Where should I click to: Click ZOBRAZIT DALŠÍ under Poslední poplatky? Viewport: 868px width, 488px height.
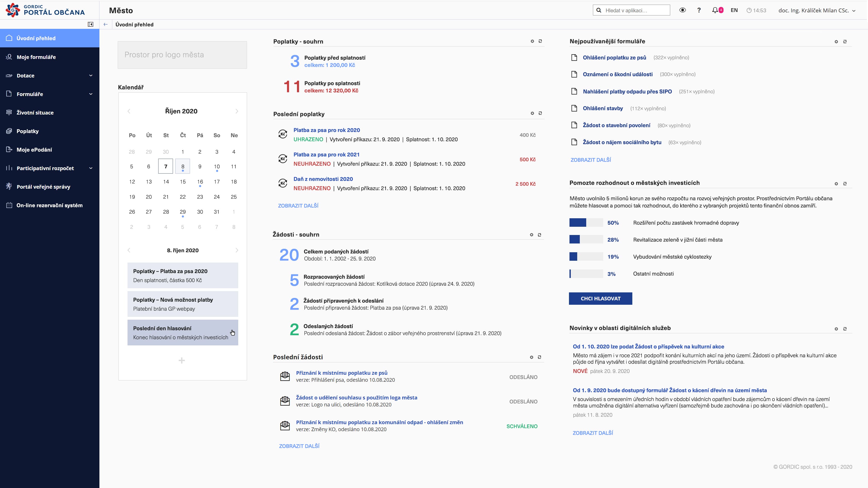point(298,205)
